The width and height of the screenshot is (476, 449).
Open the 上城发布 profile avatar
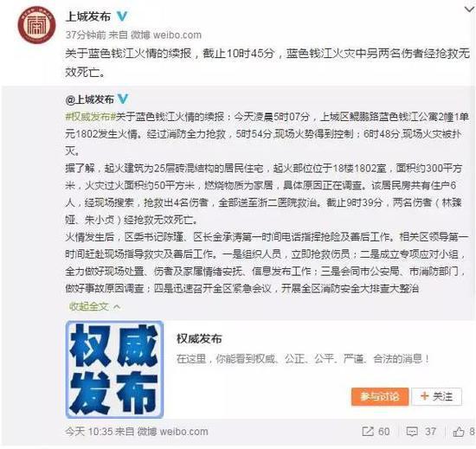[36, 25]
